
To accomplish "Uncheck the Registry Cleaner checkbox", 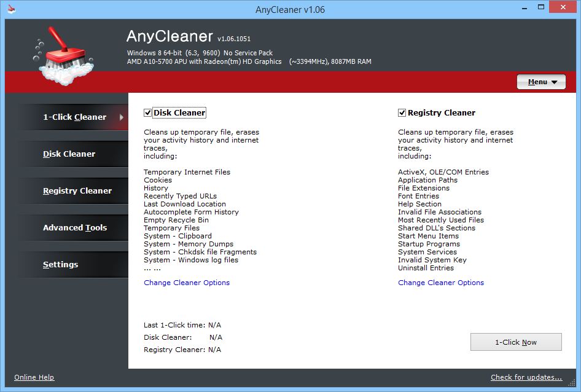I will tap(402, 112).
